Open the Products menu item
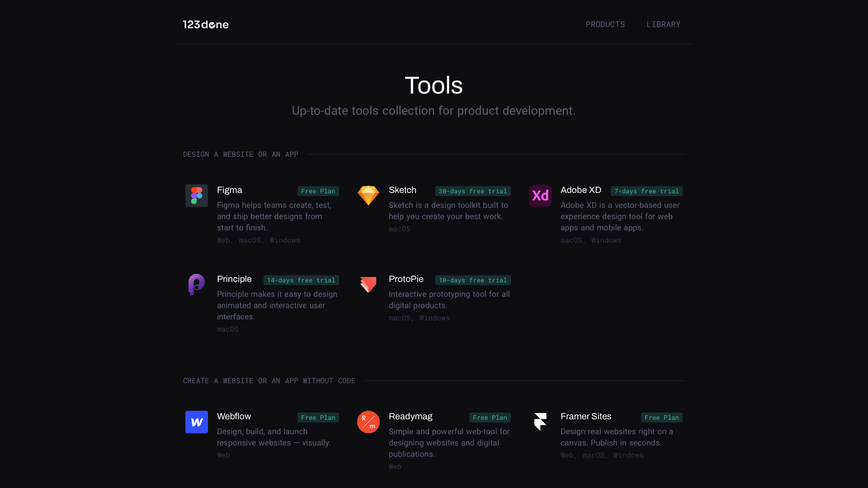This screenshot has width=868, height=488. 605,24
